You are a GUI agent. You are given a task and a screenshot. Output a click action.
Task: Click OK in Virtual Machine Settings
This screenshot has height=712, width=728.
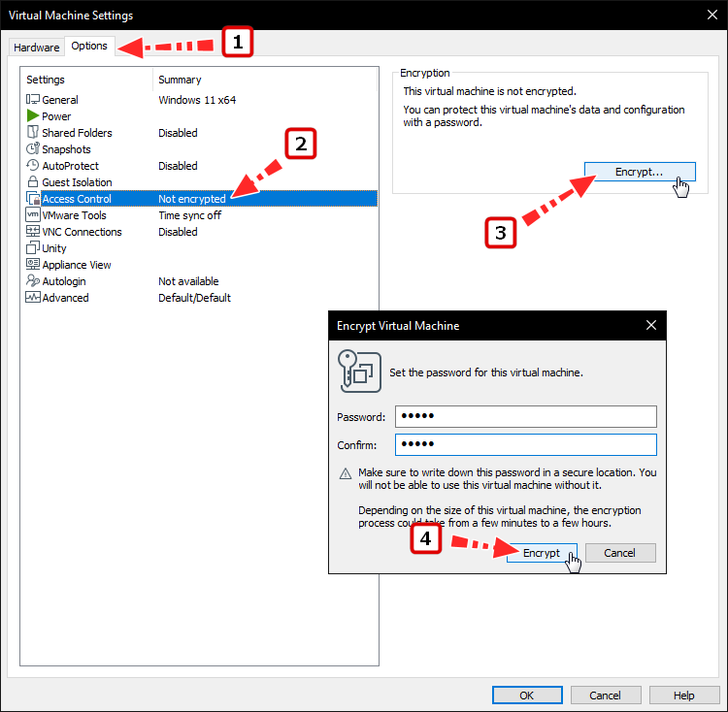(x=527, y=696)
